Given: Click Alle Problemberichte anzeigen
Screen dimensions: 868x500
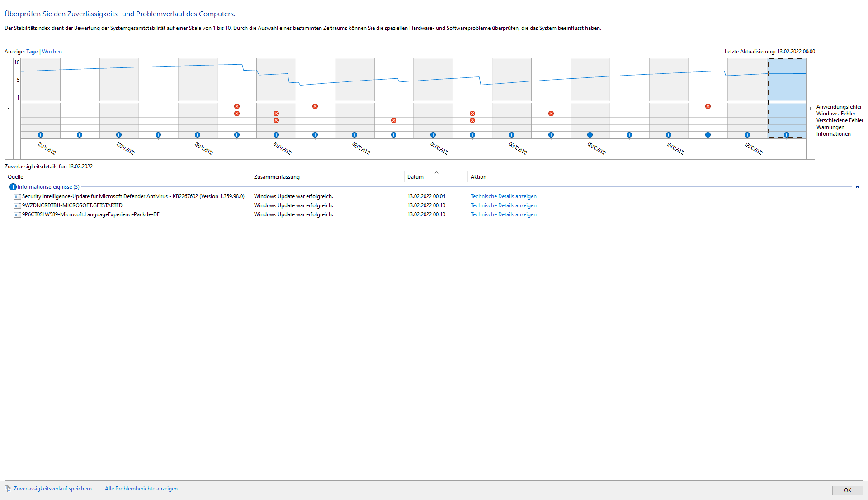Looking at the screenshot, I should 141,489.
